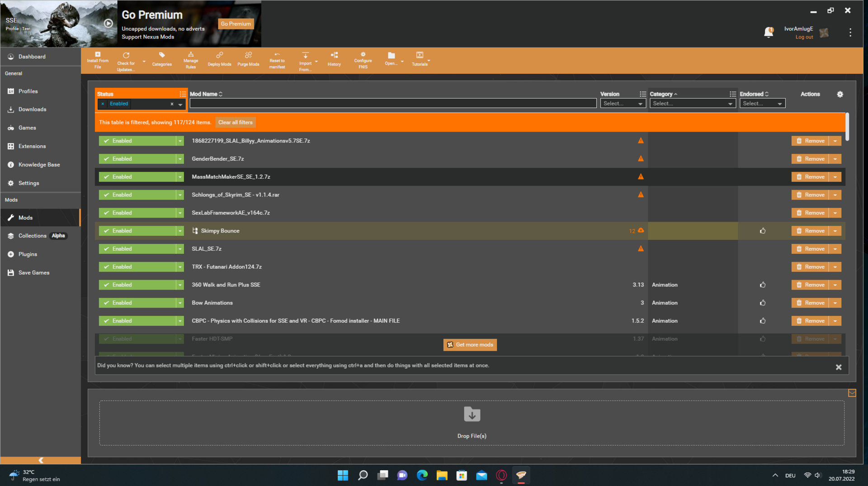Open Version filter Select dropdown

click(623, 104)
